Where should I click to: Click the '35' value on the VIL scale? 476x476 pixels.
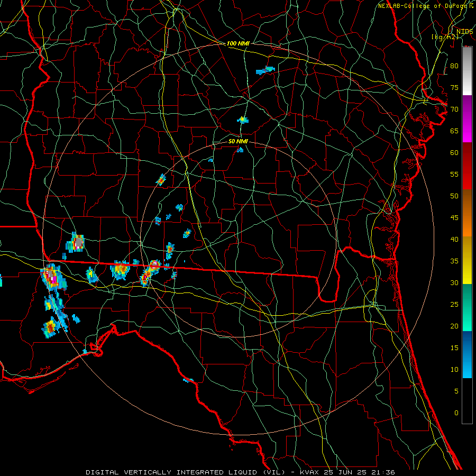pos(454,261)
